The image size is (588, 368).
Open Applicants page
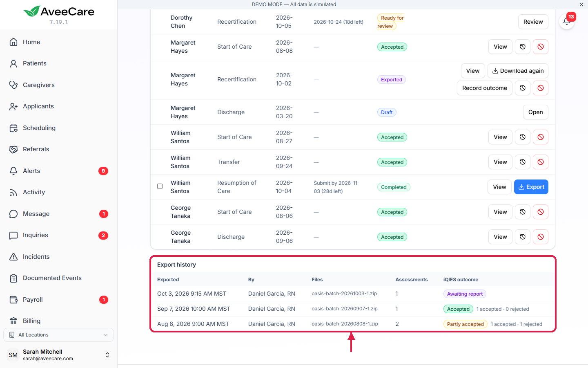point(58,106)
